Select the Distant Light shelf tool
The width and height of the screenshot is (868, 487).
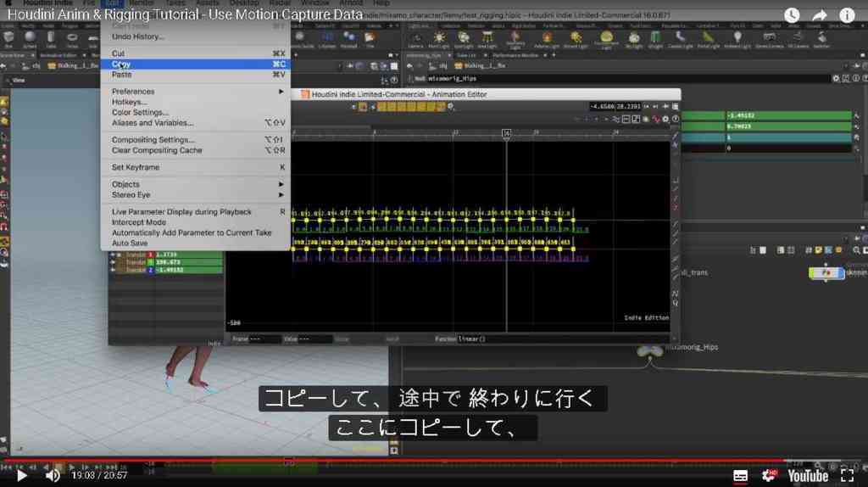pyautogui.click(x=576, y=39)
